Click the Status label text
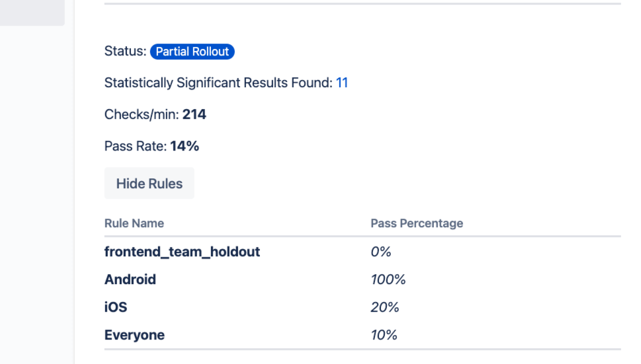 [x=125, y=52]
